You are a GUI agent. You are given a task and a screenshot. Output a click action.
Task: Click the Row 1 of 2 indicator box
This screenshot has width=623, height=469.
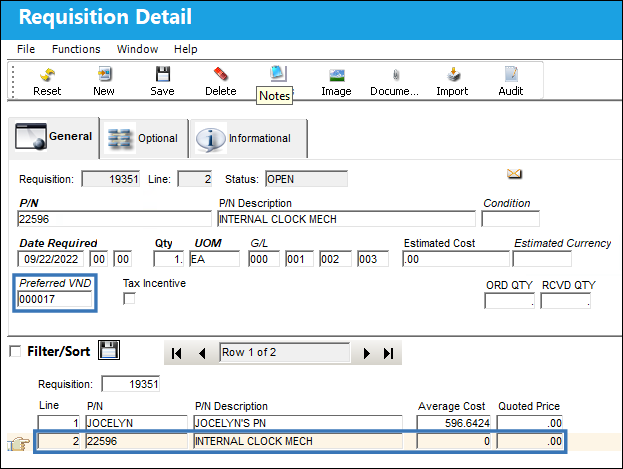pyautogui.click(x=285, y=352)
